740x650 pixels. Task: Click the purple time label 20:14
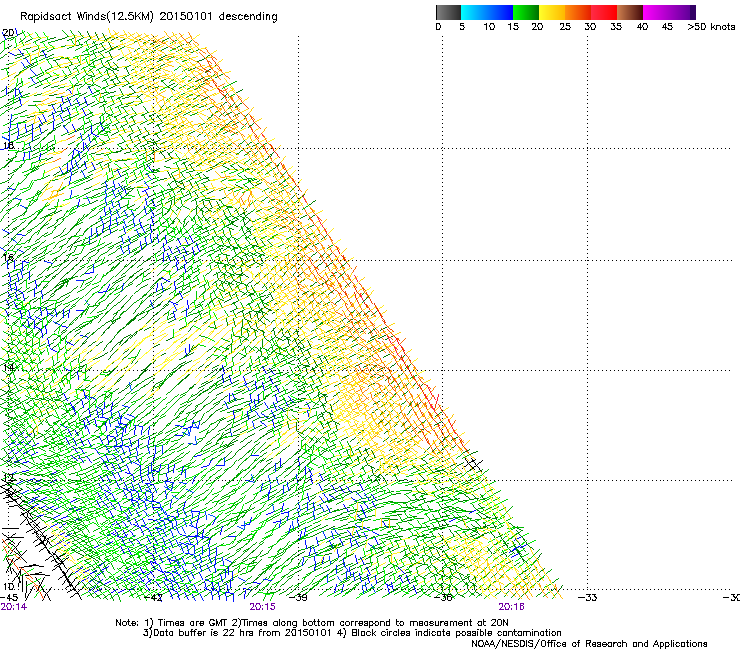(x=14, y=607)
